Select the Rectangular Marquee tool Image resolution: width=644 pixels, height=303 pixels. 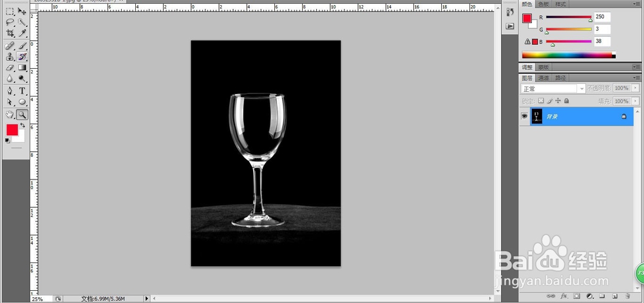(10, 12)
